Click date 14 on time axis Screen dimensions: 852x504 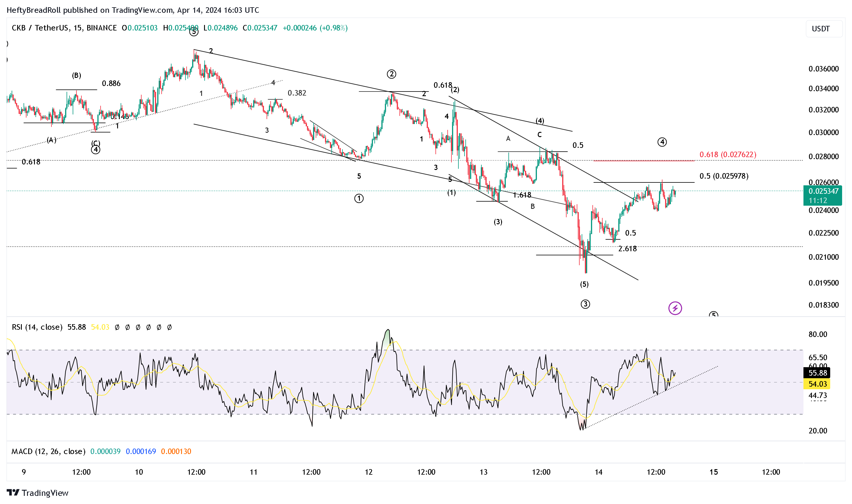click(x=599, y=472)
